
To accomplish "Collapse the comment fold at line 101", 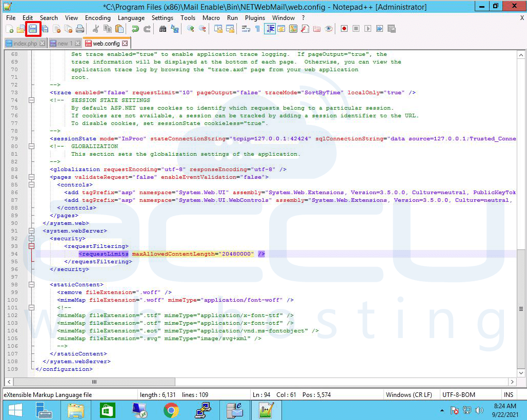I will 31,307.
